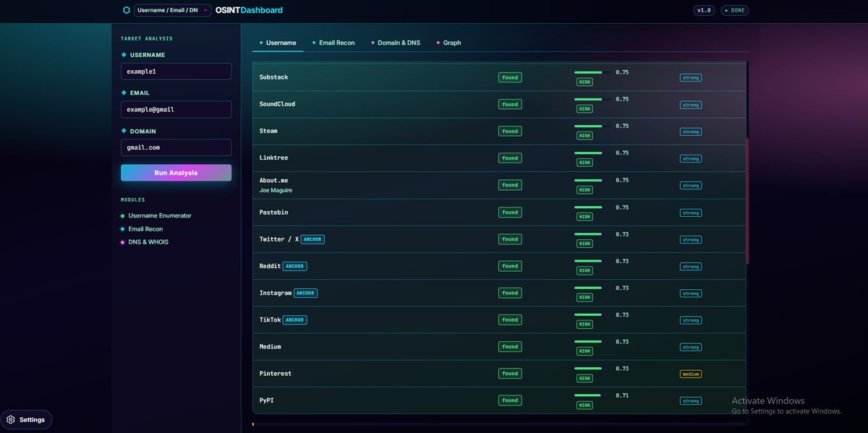Focus the email field containing example@gmail

tap(176, 110)
